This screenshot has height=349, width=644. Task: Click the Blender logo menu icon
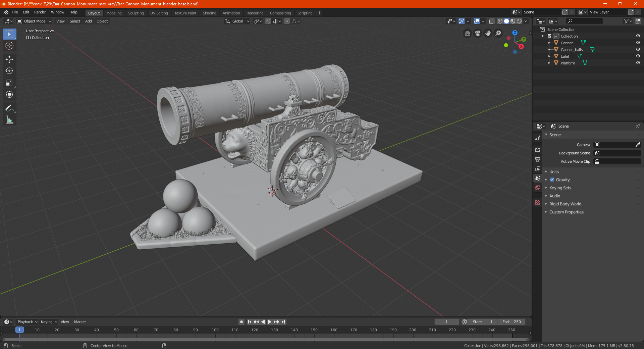pos(6,12)
